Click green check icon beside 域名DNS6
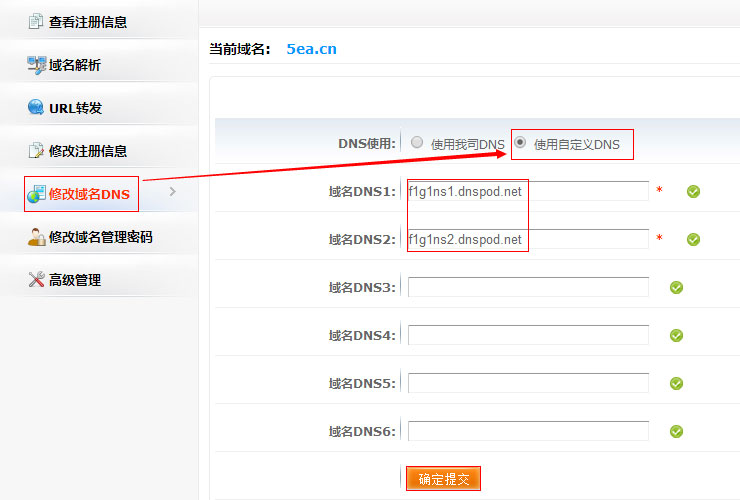 [x=676, y=431]
